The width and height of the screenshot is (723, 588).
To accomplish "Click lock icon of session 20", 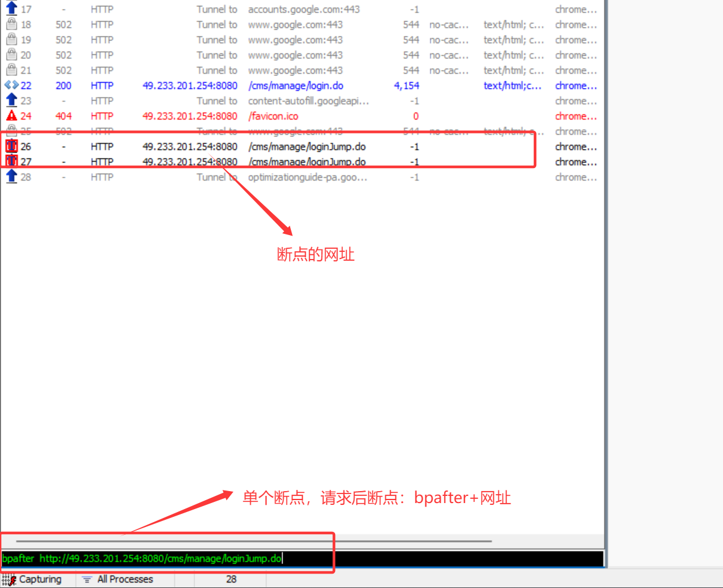I will pos(11,54).
